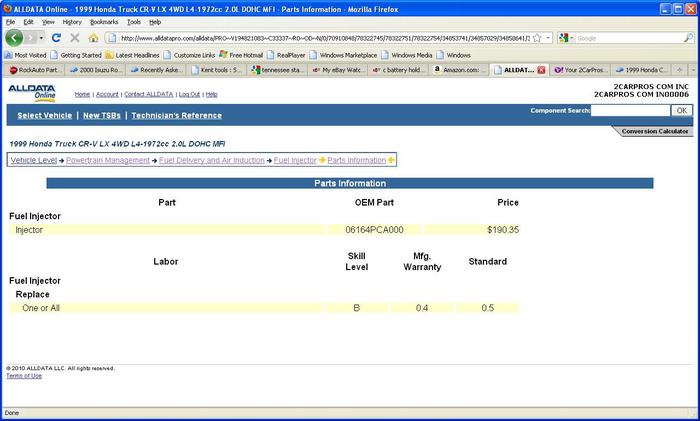
Task: Switch to Your 2CarPros tab
Action: (x=579, y=70)
